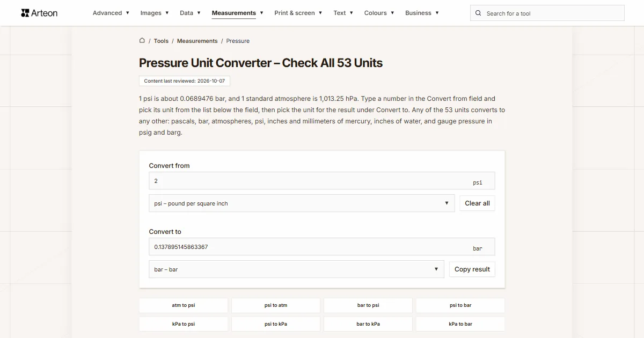Screen dimensions: 644x338
Task: Select the kPa to bar shortcut
Action: 460,324
